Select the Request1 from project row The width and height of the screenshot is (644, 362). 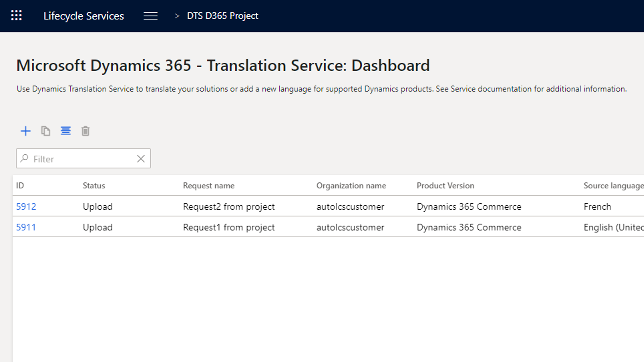pos(229,227)
